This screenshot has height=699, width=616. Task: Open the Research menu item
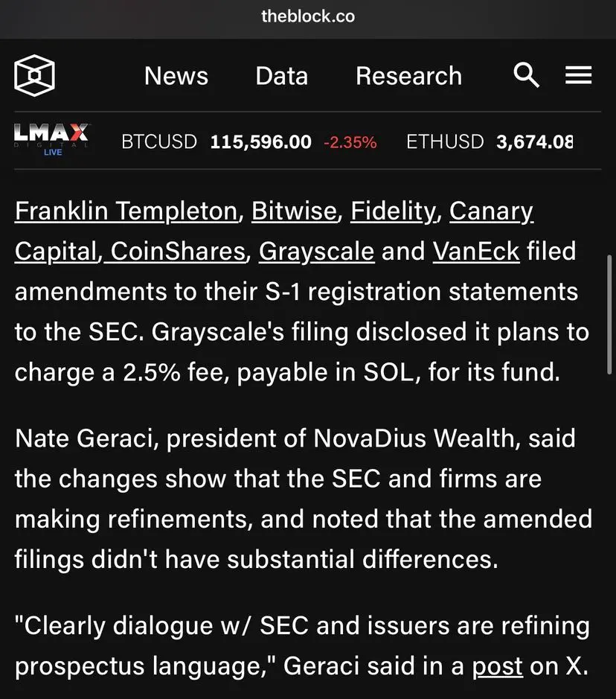(x=408, y=76)
